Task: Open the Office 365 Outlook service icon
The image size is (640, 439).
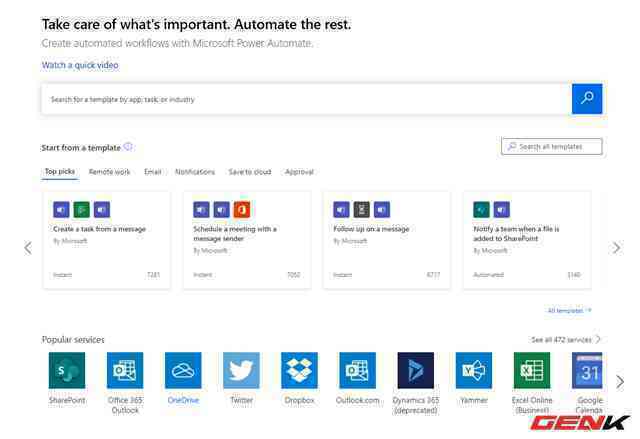Action: (x=125, y=370)
